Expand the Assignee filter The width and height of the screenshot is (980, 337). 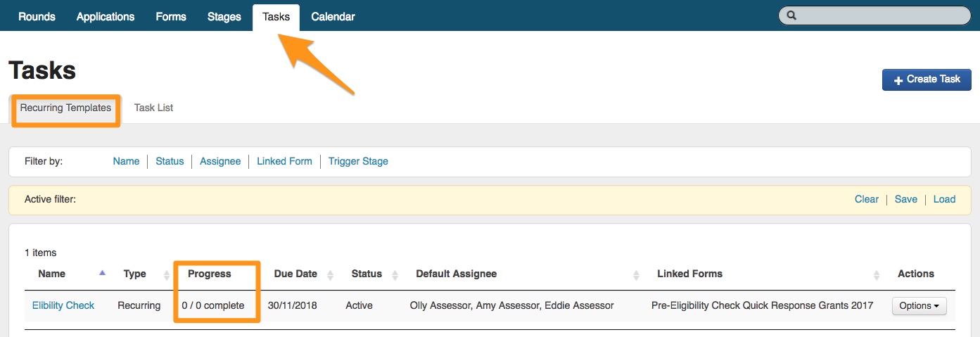[220, 161]
